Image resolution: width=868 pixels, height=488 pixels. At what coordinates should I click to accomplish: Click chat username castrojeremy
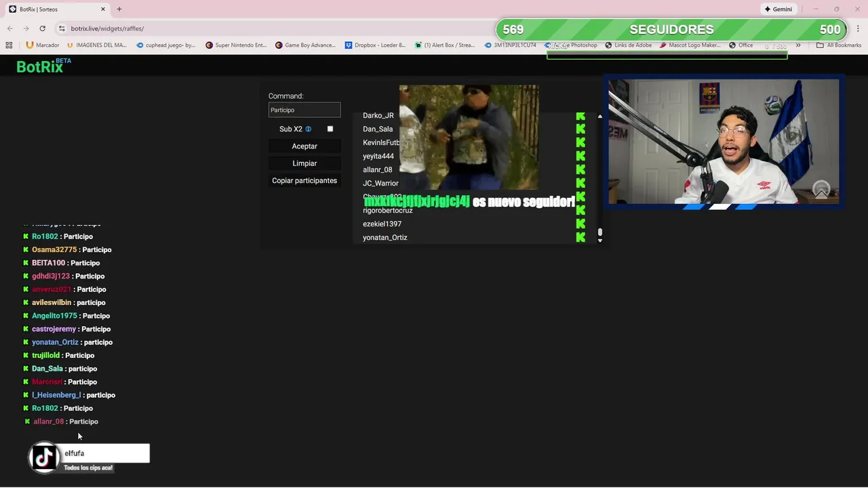[x=54, y=329]
